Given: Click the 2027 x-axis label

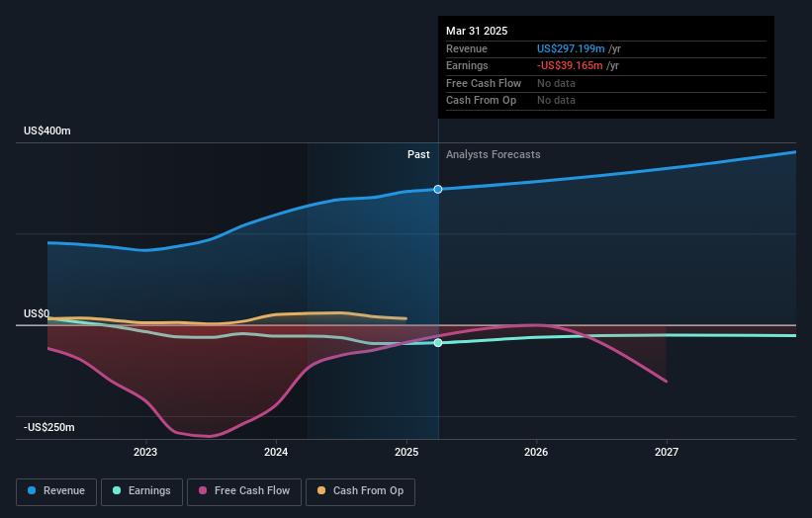Looking at the screenshot, I should coord(667,453).
